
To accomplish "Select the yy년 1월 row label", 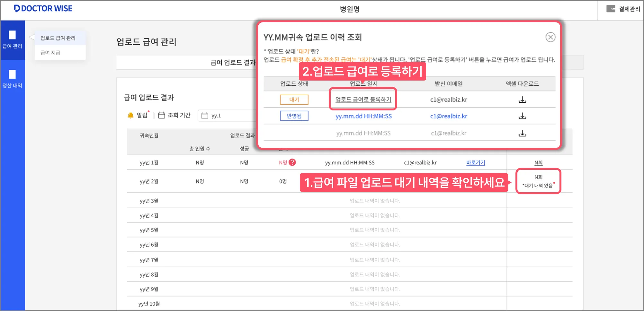I will click(x=149, y=163).
